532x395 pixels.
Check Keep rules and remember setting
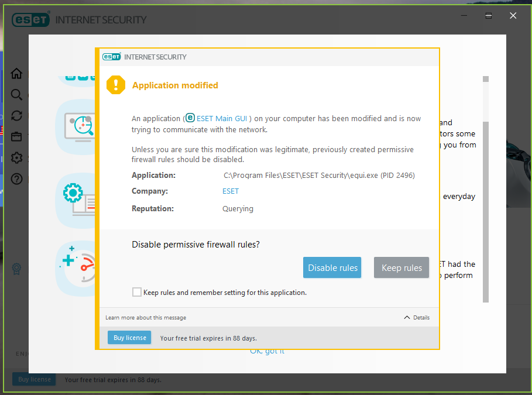[137, 292]
